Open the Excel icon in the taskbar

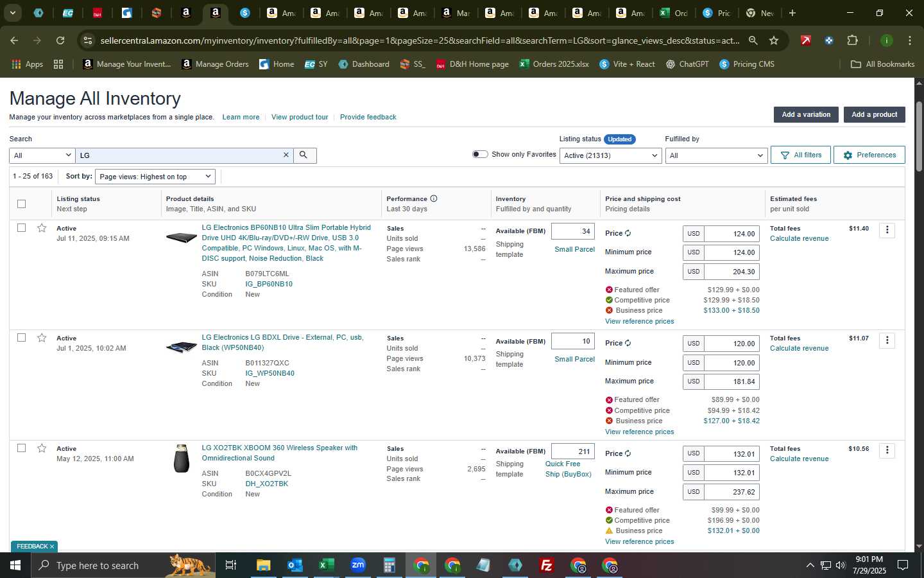click(x=327, y=565)
